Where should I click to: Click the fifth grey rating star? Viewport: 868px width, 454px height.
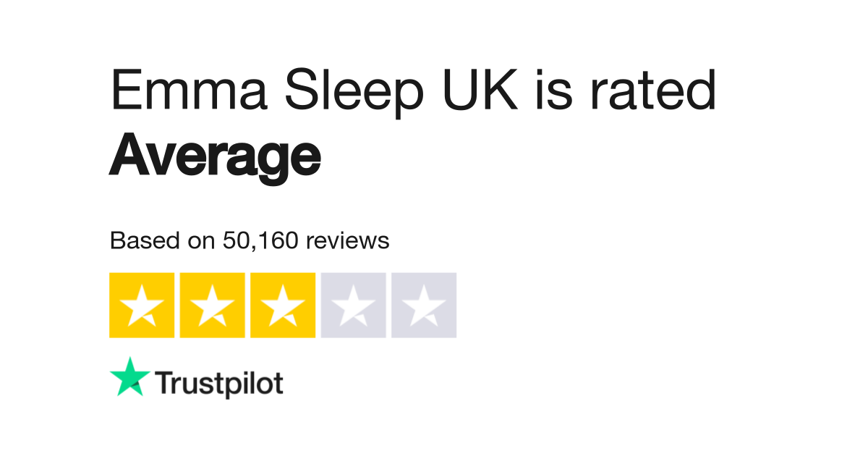(424, 305)
